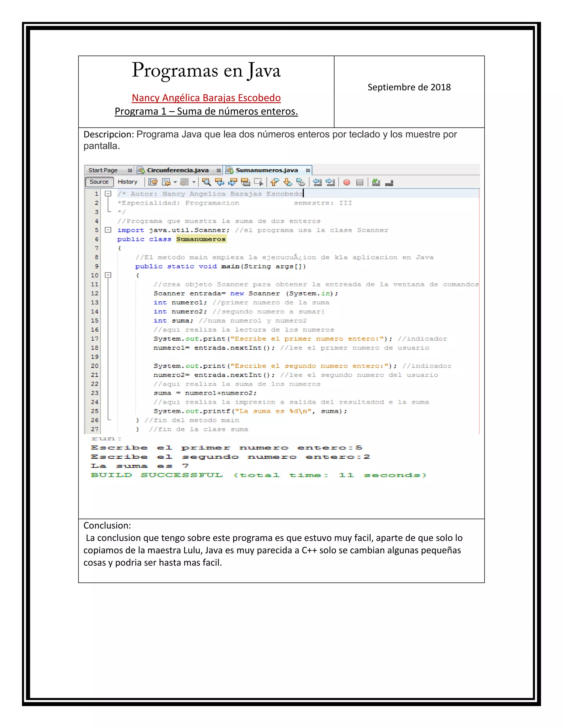This screenshot has height=728, width=563.
Task: Collapse the comment block fold at line 1
Action: tap(108, 194)
